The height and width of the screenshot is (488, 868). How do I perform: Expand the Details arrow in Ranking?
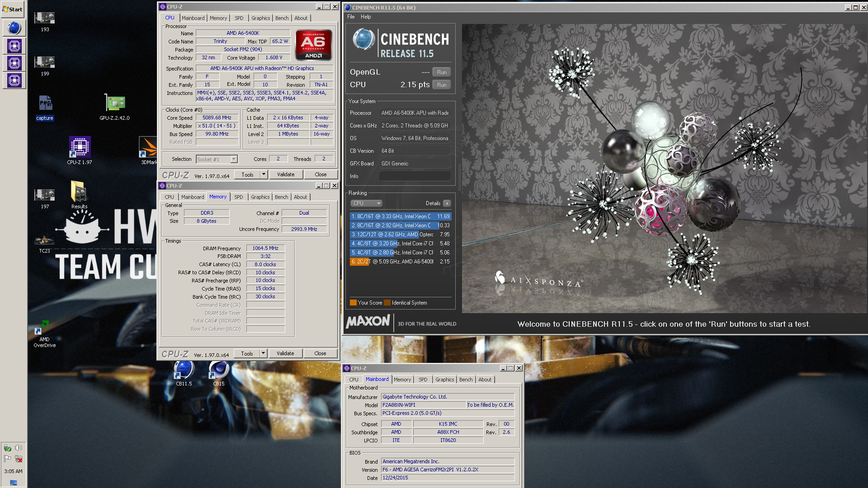(x=447, y=203)
